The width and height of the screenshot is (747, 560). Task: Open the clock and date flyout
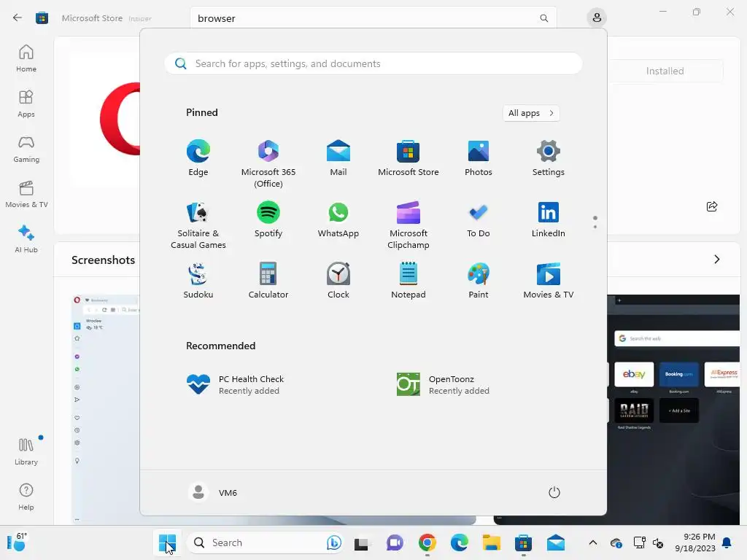695,542
